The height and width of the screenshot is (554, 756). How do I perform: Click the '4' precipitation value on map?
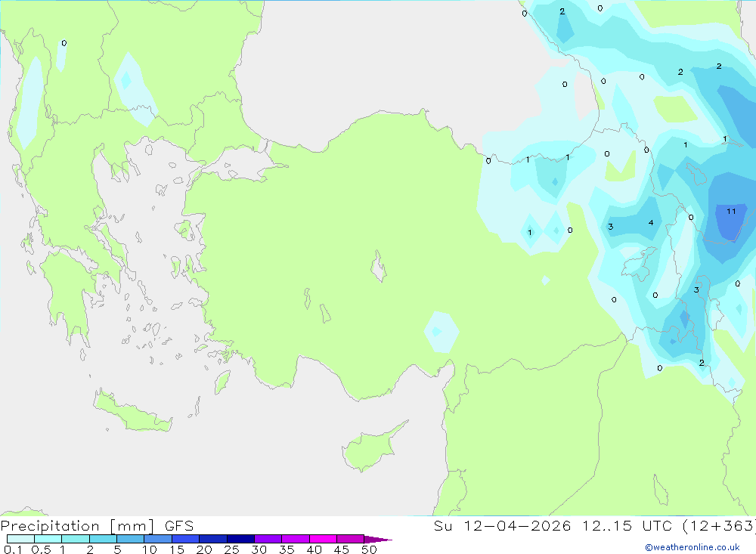(x=652, y=223)
